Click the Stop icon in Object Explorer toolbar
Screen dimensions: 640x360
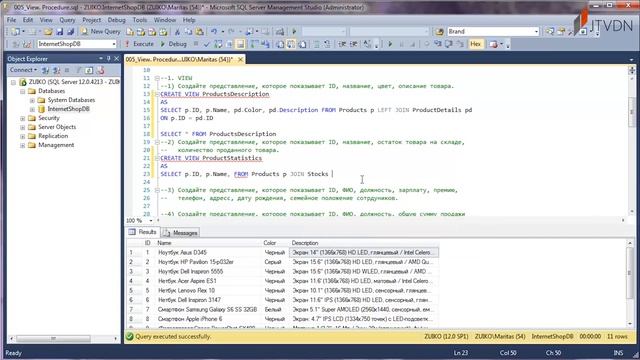(67, 70)
